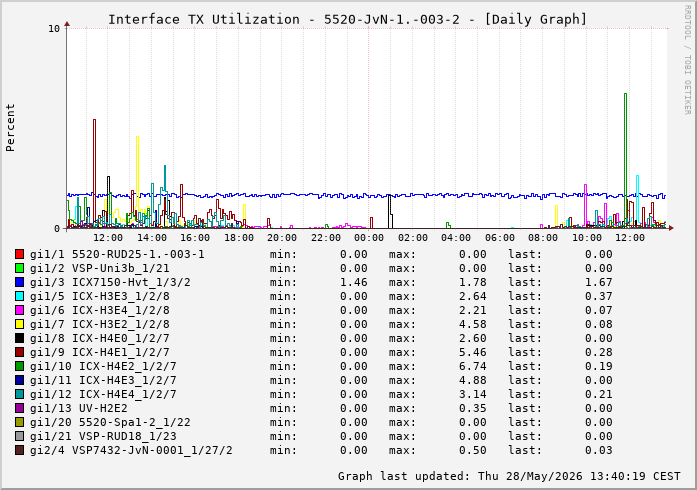
Task: Click the tall green gi1/10 spike near 12:00
Action: [x=625, y=160]
